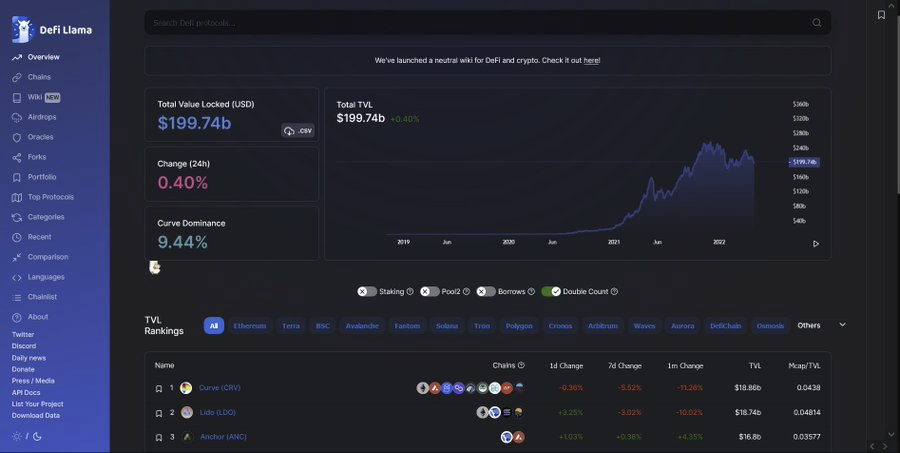This screenshot has height=453, width=900.
Task: Switch to light theme sun icon
Action: [17, 436]
